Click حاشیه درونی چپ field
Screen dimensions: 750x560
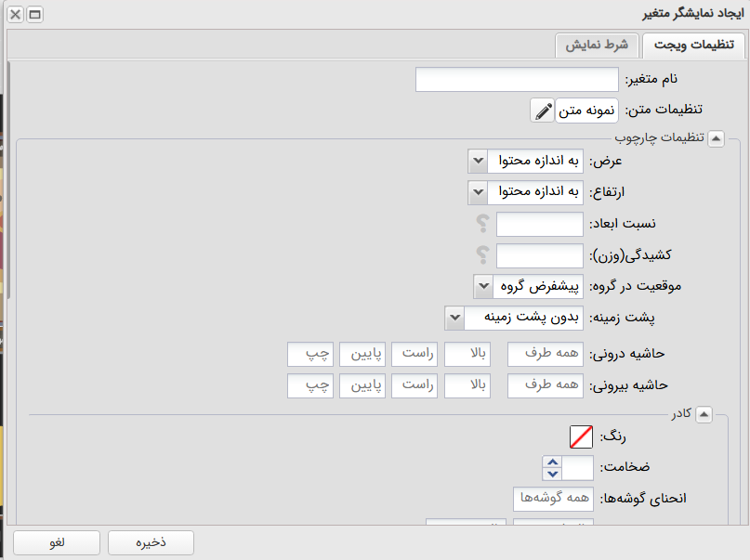(310, 354)
